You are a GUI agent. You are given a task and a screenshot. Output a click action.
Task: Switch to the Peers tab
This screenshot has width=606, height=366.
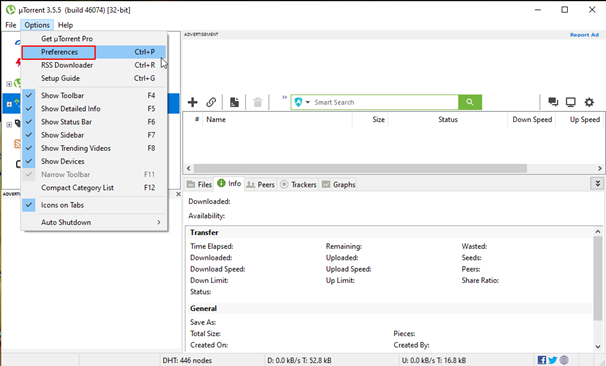click(260, 184)
